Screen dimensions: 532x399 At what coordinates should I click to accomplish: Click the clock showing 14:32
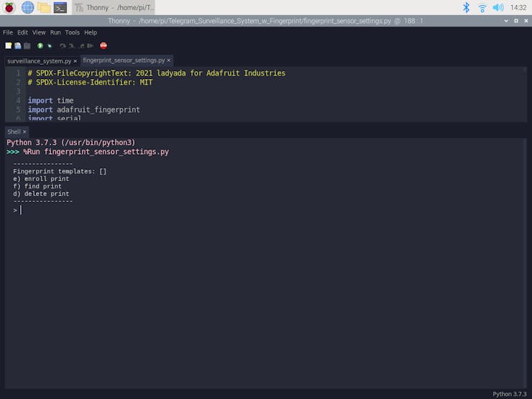pos(518,7)
